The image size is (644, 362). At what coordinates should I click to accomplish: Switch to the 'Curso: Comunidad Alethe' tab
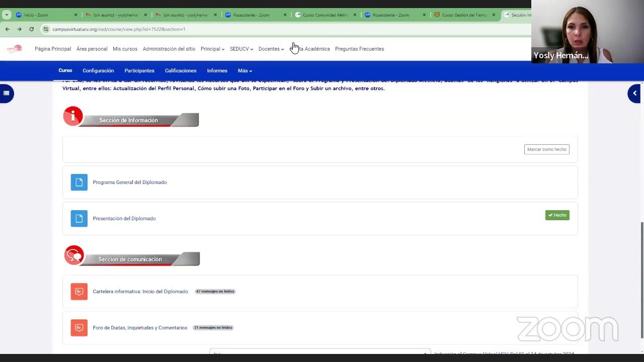coord(326,15)
